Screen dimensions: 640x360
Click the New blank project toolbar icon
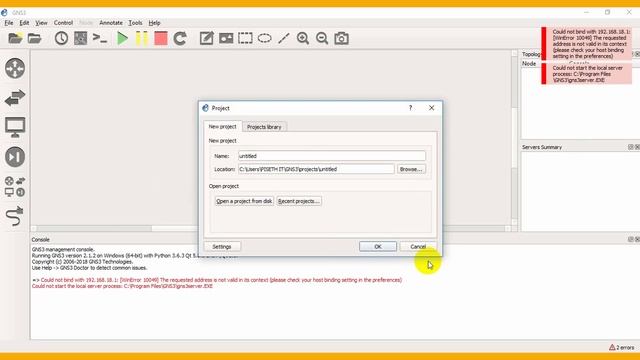click(15, 38)
